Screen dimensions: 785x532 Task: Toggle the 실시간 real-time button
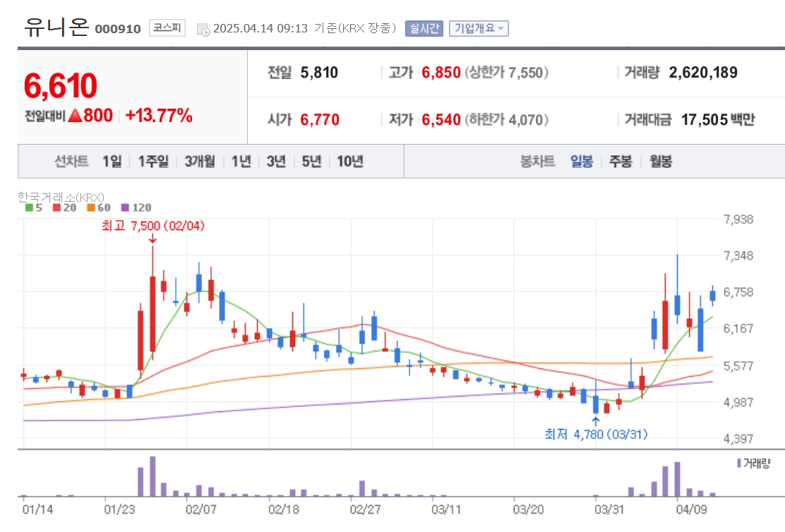(x=424, y=28)
